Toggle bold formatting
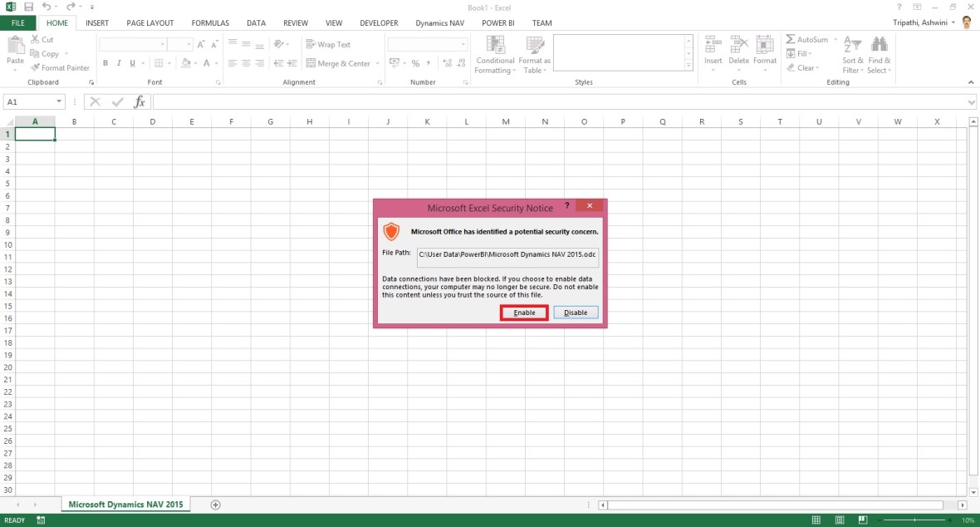 point(105,62)
